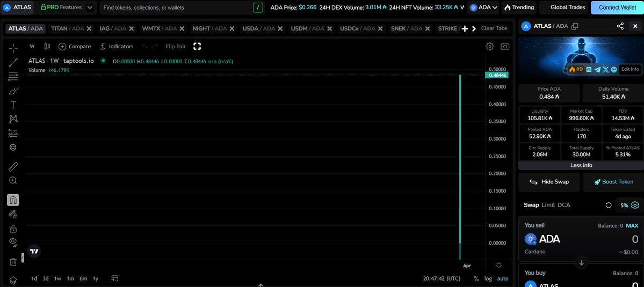The image size is (644, 287).
Task: Toggle percent scale mode
Action: [x=476, y=278]
